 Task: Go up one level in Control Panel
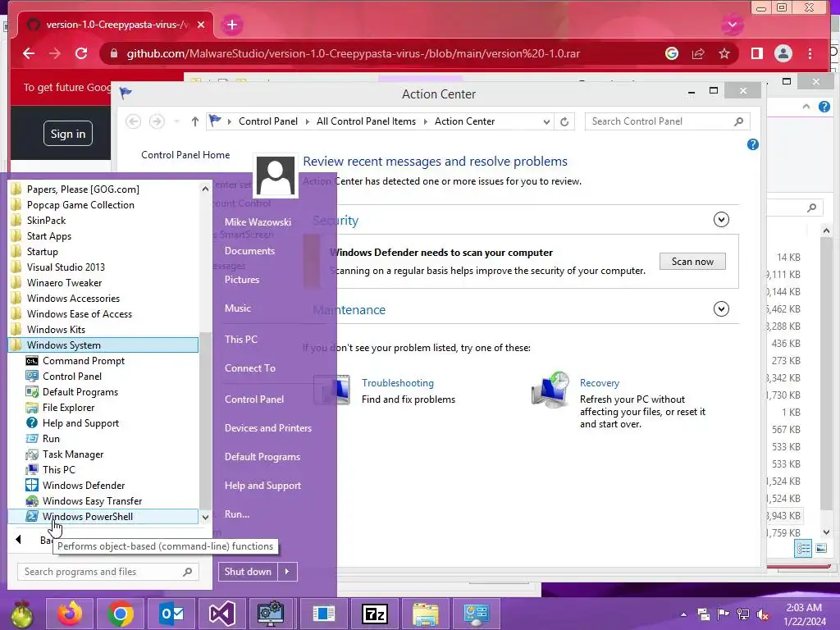point(195,121)
